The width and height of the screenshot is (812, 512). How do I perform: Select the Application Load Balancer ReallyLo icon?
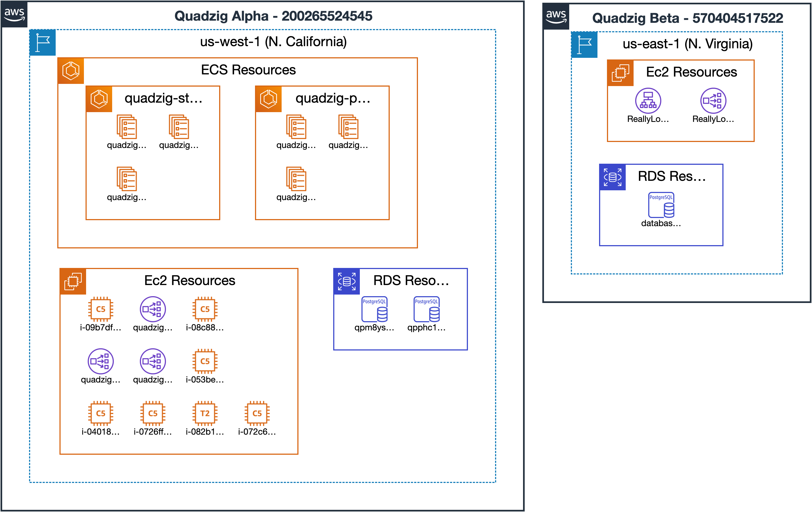(x=648, y=100)
